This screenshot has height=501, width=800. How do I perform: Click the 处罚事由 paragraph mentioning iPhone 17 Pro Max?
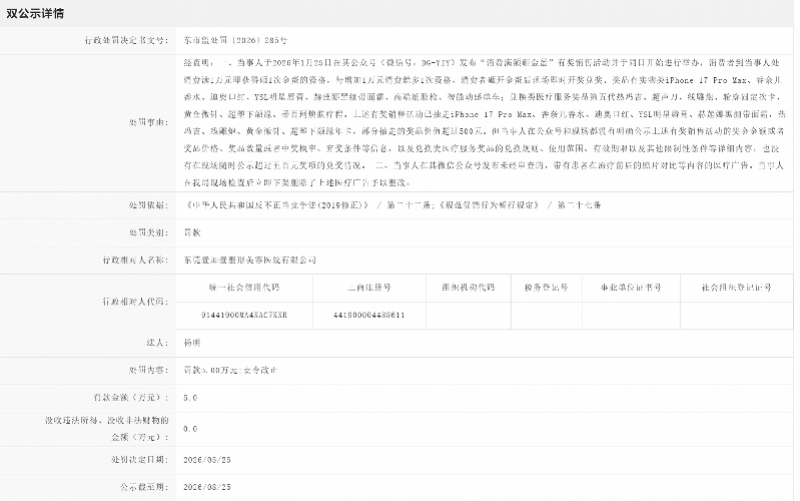click(484, 122)
